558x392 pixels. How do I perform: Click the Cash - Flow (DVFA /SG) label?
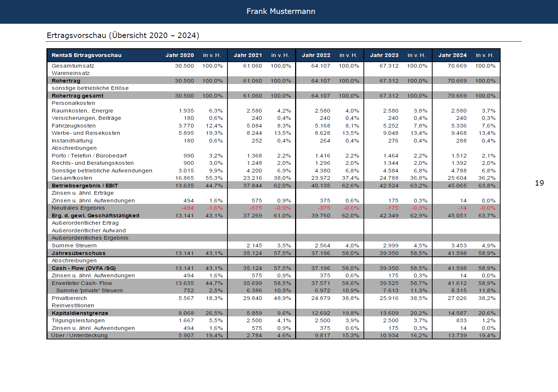coord(84,268)
